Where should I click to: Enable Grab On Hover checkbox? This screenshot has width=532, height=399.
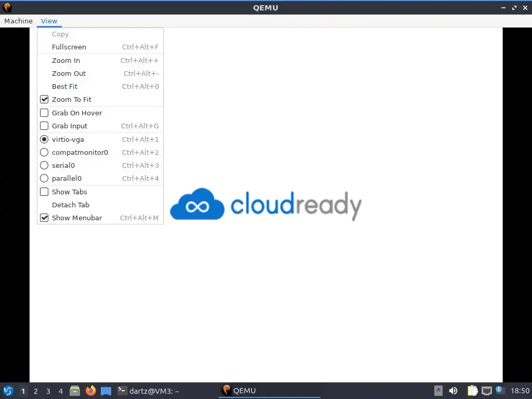tap(44, 113)
